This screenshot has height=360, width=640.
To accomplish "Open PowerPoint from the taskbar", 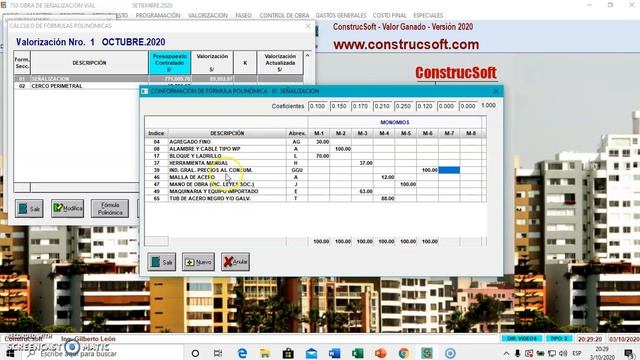I will coord(381,353).
